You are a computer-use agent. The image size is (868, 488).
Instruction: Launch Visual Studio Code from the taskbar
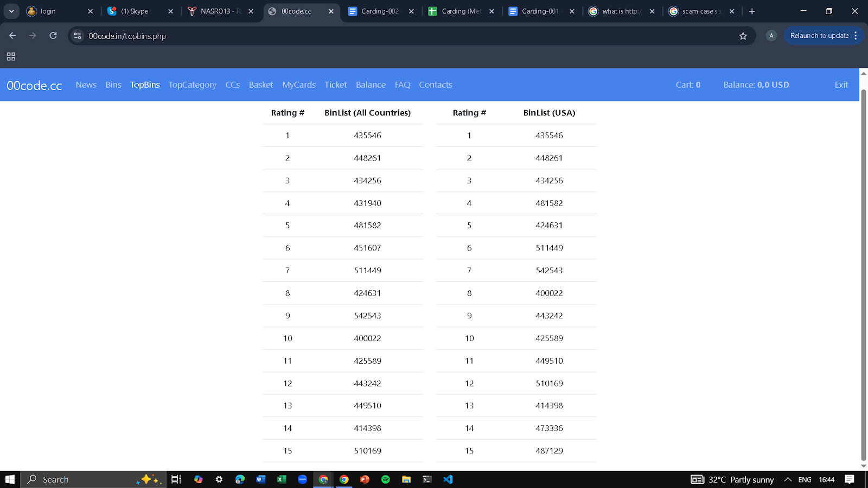448,479
